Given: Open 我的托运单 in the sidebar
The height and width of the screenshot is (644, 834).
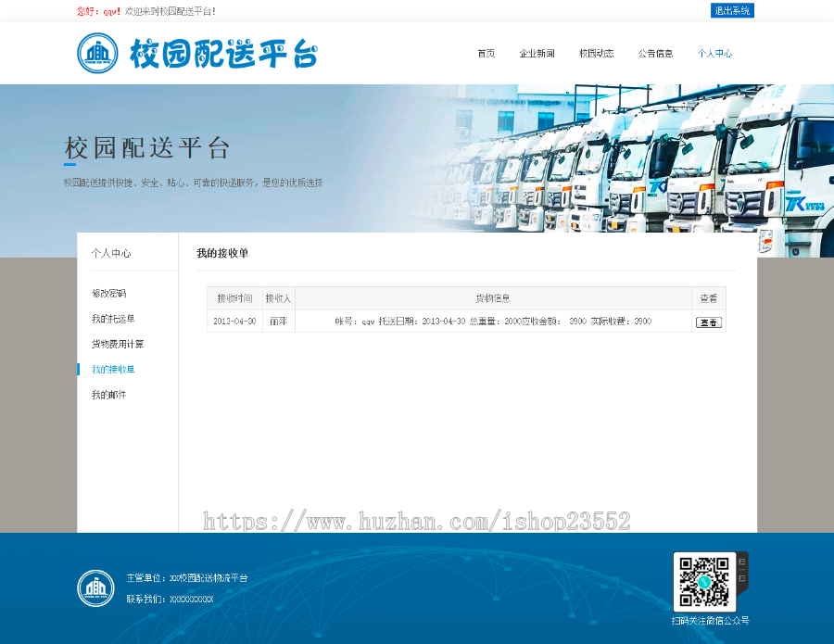Looking at the screenshot, I should 112,318.
